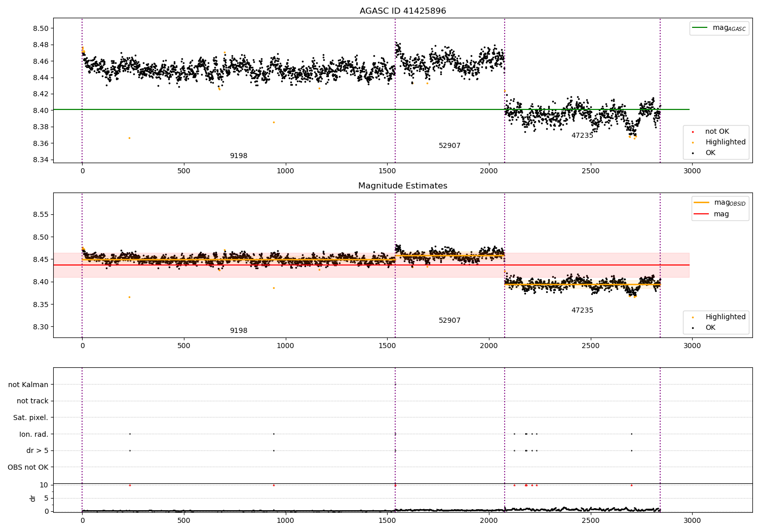
Task: Click the 8.50 y-tick in top plot
Action: pos(40,28)
